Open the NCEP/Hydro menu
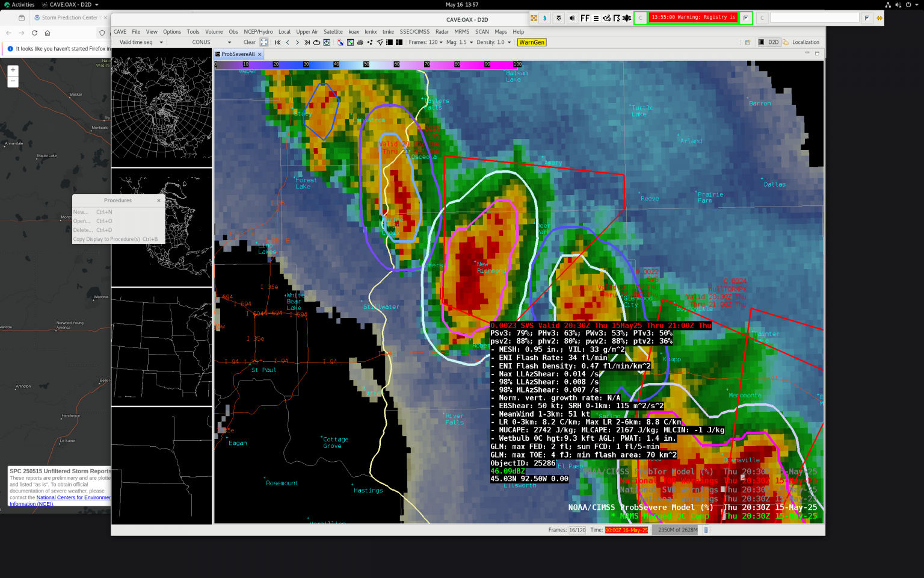The width and height of the screenshot is (924, 578). [x=258, y=32]
